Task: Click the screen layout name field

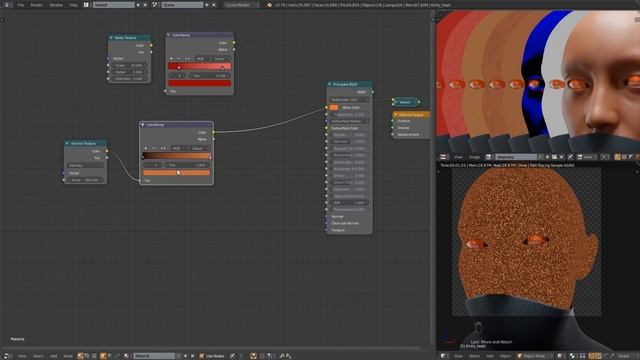Action: (113, 5)
